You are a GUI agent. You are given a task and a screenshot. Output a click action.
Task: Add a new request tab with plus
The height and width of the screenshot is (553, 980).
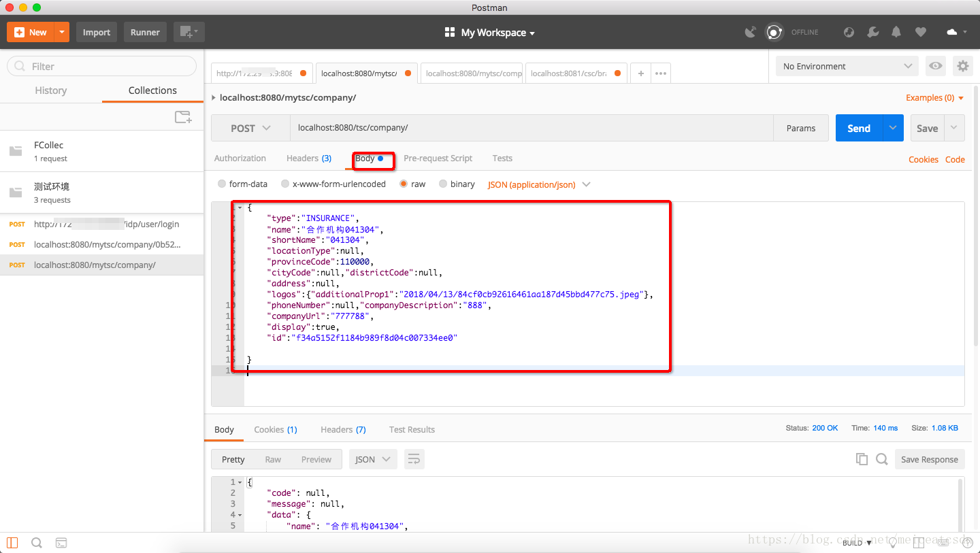(x=640, y=73)
